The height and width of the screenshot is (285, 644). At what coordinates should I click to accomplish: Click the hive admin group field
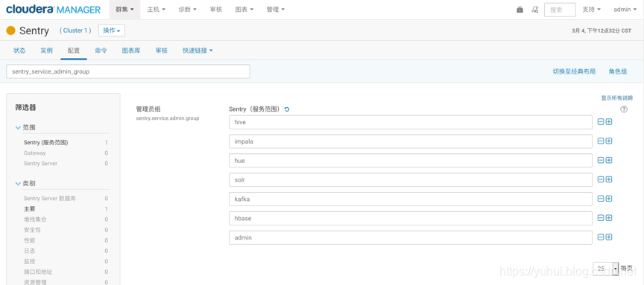click(410, 122)
